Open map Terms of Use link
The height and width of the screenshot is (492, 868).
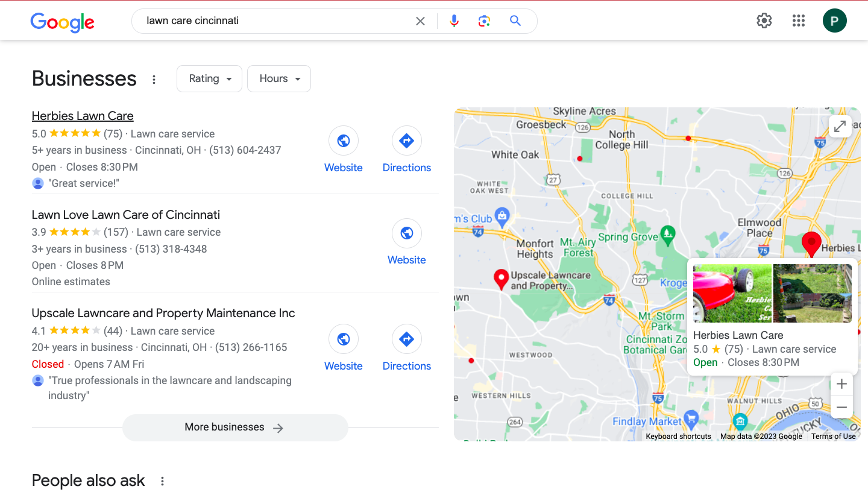coord(833,437)
